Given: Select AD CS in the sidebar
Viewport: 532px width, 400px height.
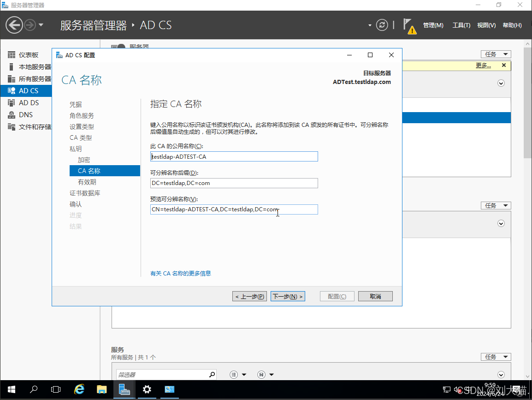Looking at the screenshot, I should tap(26, 91).
